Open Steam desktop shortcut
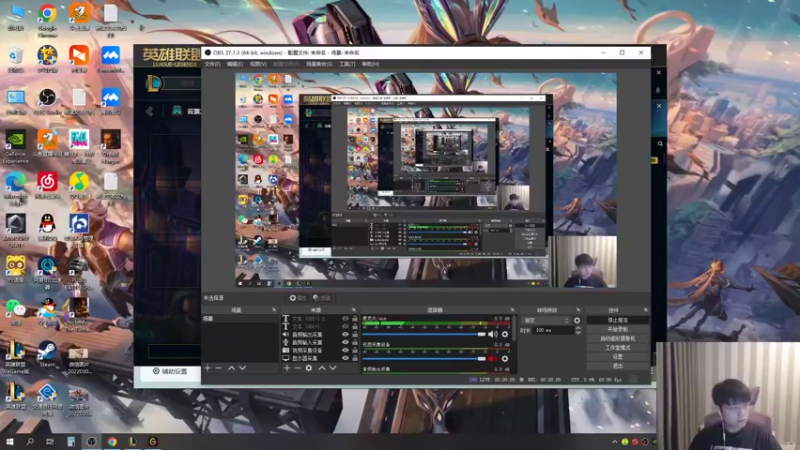 pyautogui.click(x=47, y=354)
